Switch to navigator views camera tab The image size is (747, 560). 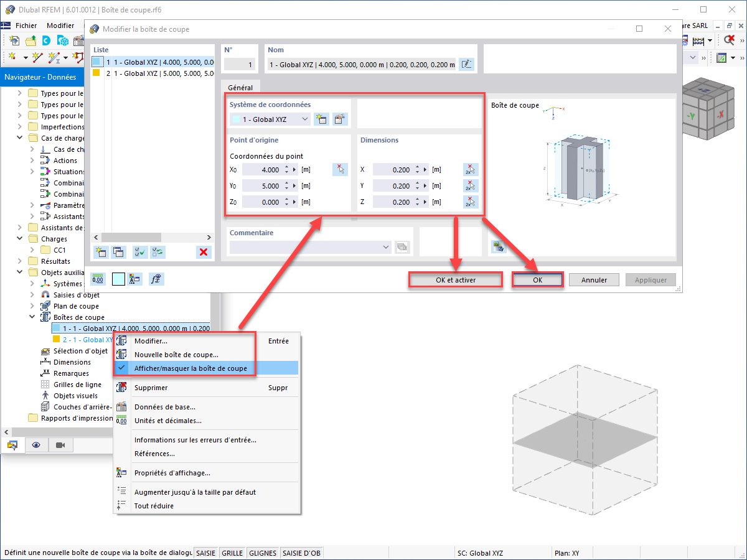60,445
